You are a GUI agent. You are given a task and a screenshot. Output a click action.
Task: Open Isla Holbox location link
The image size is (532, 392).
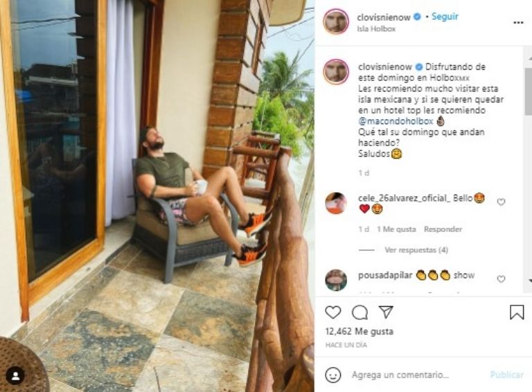coord(376,29)
